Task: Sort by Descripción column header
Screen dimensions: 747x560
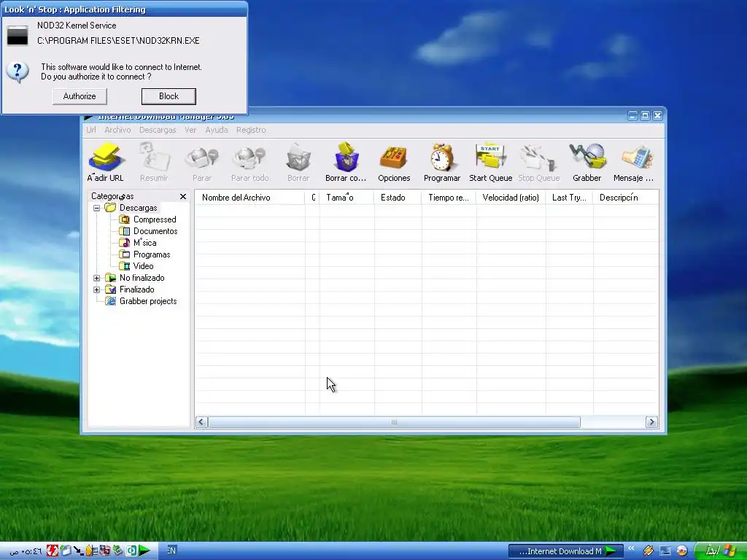Action: pyautogui.click(x=625, y=198)
